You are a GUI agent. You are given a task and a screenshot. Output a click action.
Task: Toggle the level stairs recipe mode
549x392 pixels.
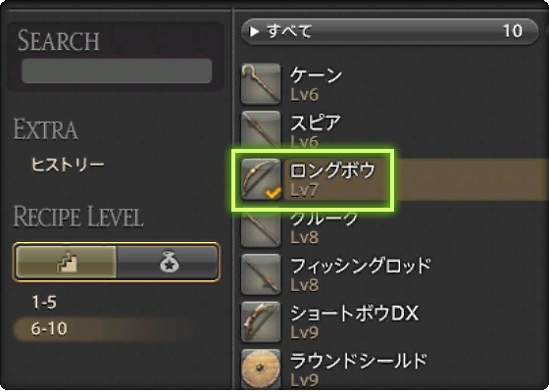click(x=67, y=262)
